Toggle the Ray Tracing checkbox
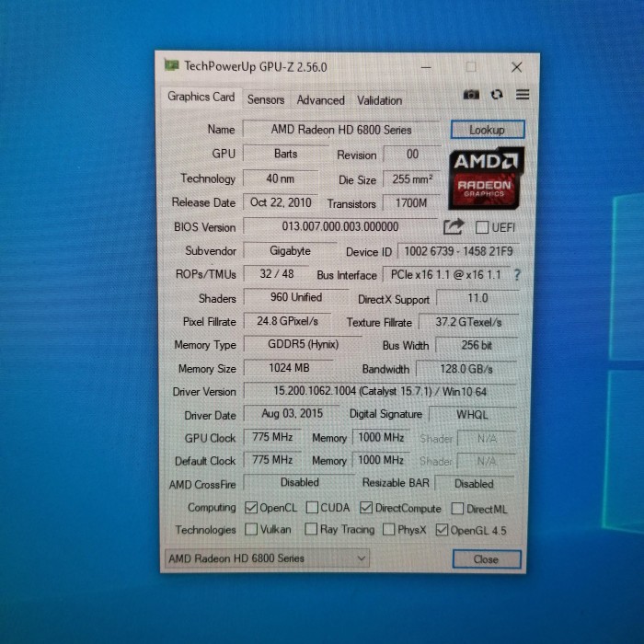 point(311,529)
